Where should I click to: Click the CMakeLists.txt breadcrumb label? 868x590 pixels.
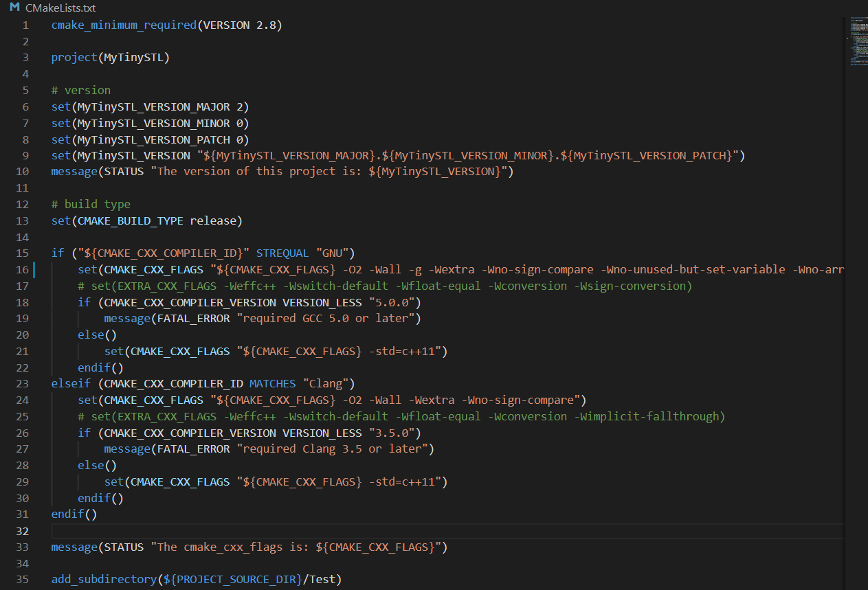60,8
